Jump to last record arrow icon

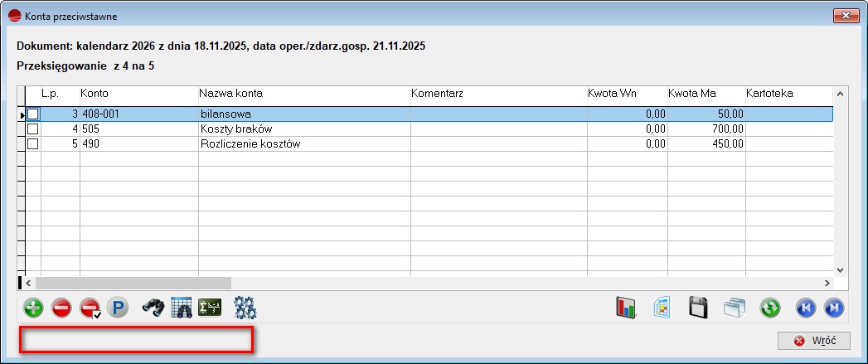tap(833, 308)
